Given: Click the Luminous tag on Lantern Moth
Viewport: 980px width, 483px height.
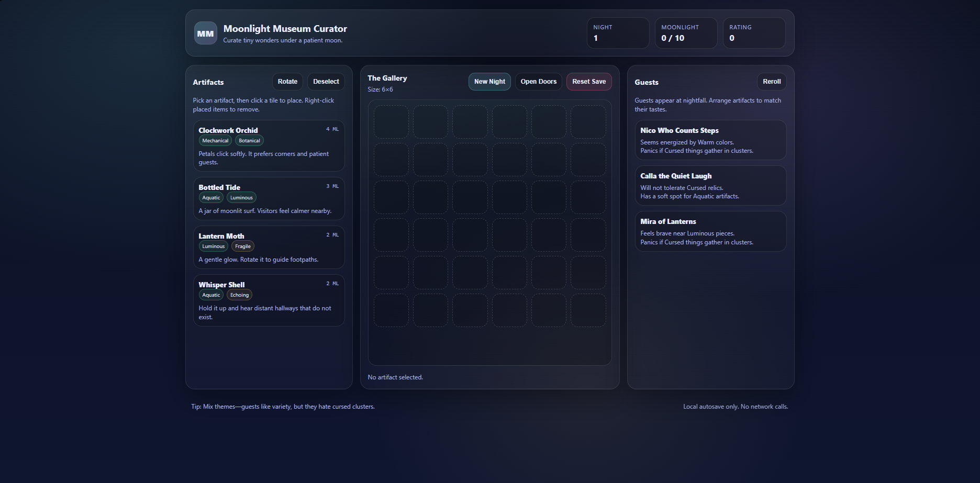Looking at the screenshot, I should pyautogui.click(x=213, y=246).
